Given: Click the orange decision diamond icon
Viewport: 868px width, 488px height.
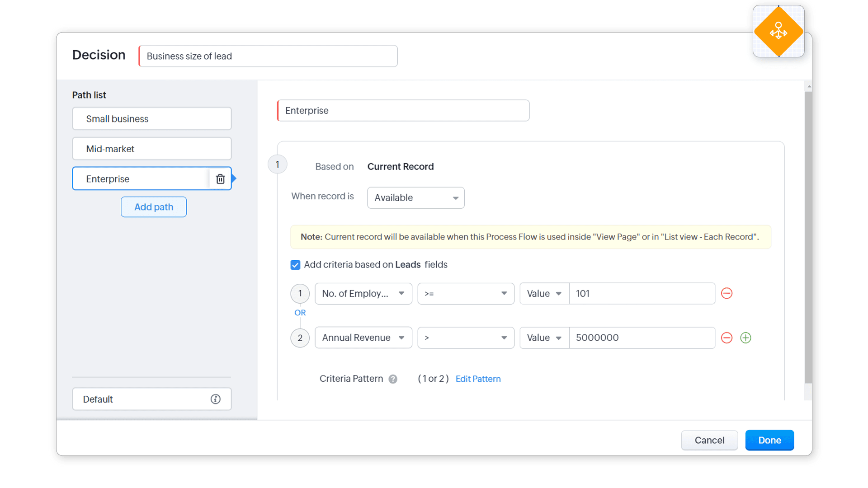Looking at the screenshot, I should coord(778,32).
